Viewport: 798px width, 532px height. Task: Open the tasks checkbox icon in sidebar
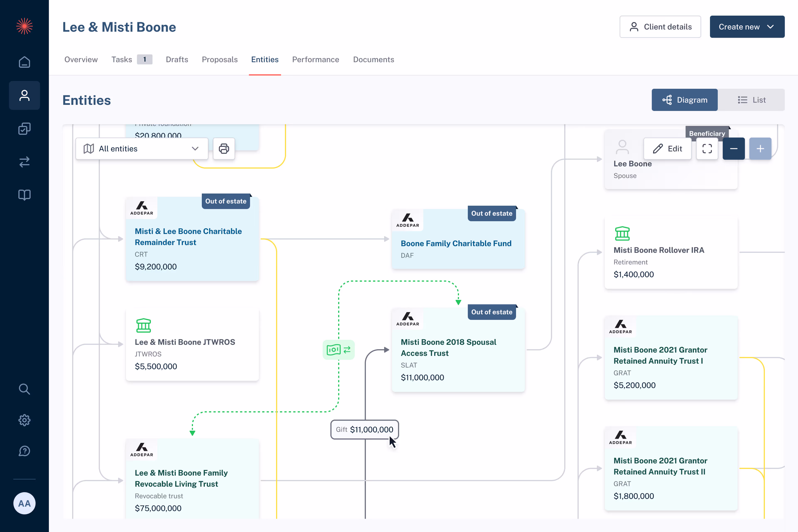pyautogui.click(x=25, y=129)
